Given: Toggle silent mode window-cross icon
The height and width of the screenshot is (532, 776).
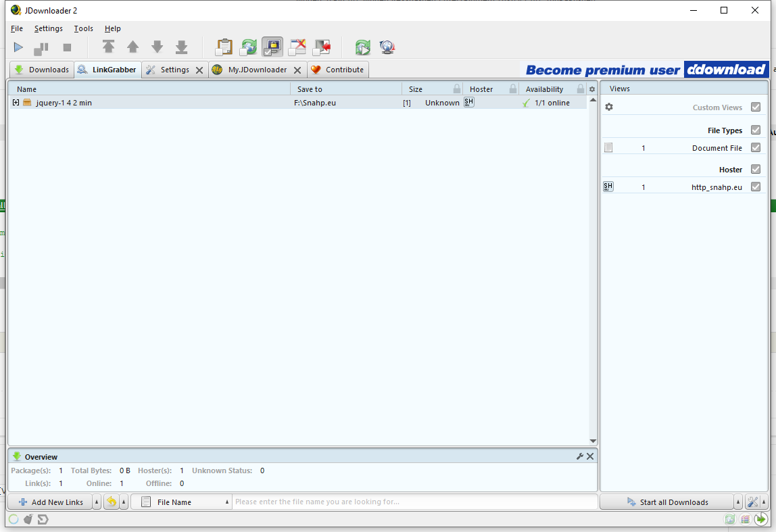Looking at the screenshot, I should point(297,47).
